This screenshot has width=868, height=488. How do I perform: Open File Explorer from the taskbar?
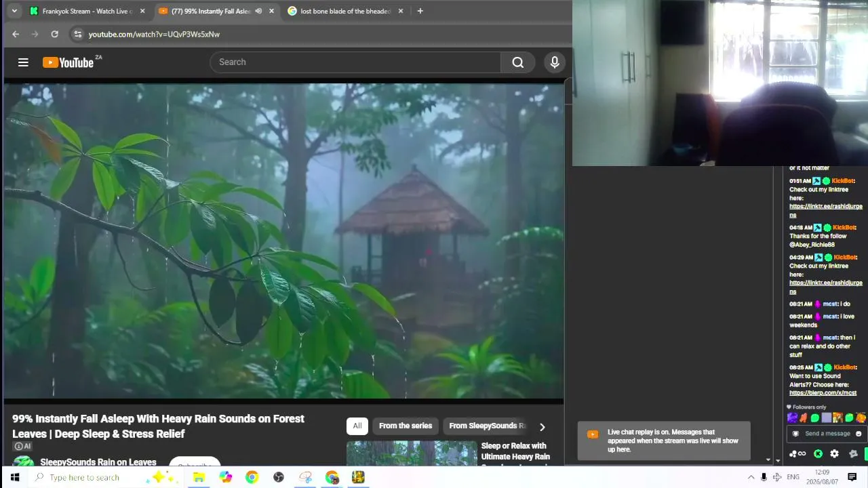pyautogui.click(x=199, y=477)
